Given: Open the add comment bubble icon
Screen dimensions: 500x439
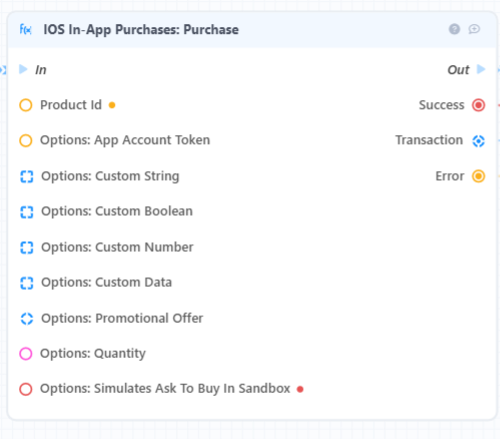Looking at the screenshot, I should [x=474, y=29].
